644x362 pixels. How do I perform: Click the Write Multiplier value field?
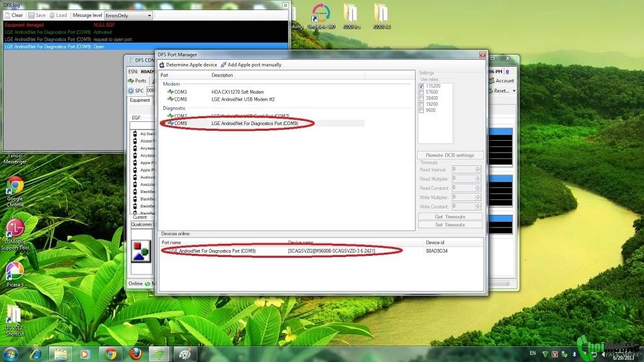pyautogui.click(x=464, y=197)
